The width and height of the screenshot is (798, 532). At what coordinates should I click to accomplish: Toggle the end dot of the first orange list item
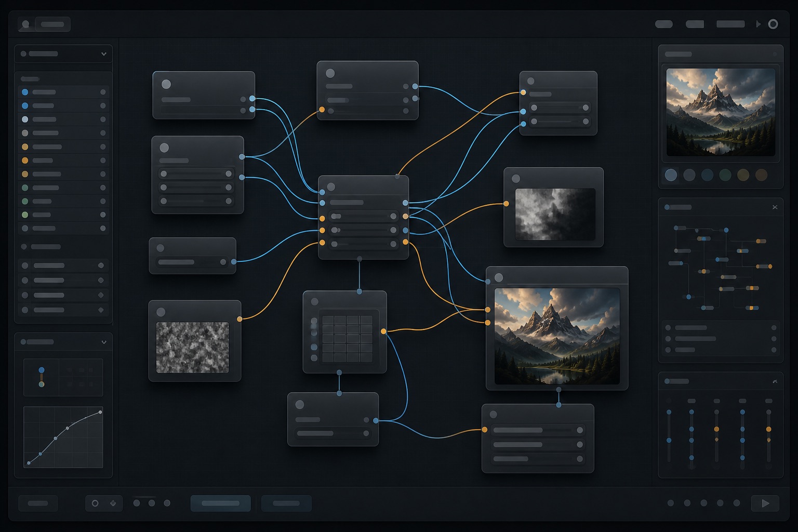[103, 147]
